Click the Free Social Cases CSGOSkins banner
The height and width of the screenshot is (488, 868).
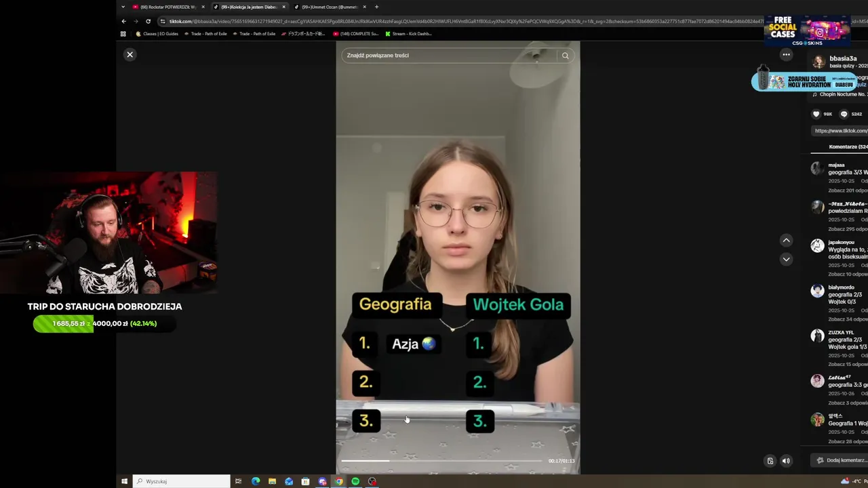point(806,30)
